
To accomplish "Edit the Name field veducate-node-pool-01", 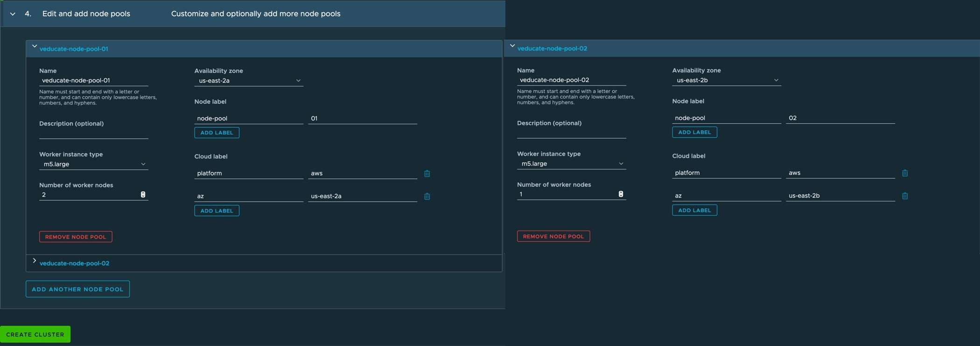I will [94, 80].
